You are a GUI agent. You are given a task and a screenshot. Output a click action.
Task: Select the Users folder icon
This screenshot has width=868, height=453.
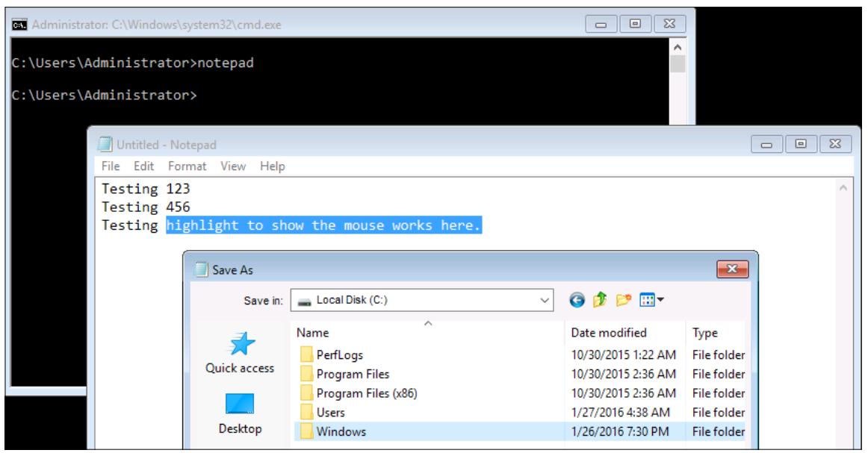point(307,412)
